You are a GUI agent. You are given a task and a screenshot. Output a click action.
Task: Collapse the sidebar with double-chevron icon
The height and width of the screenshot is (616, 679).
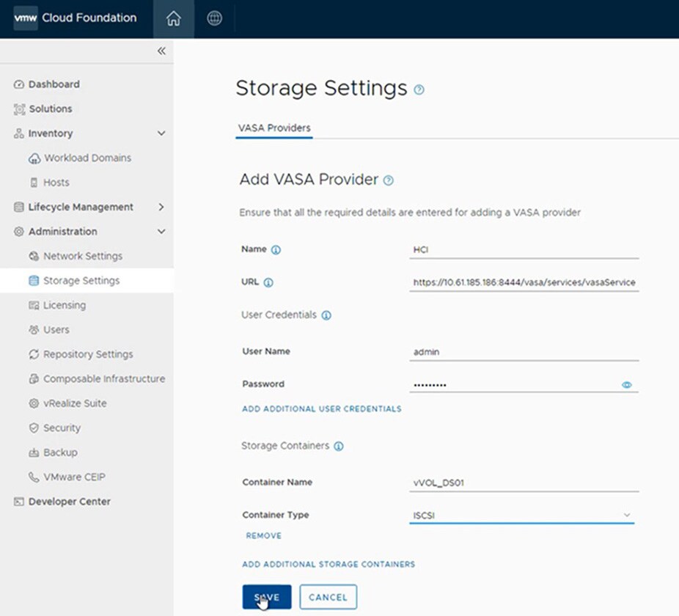[x=161, y=51]
